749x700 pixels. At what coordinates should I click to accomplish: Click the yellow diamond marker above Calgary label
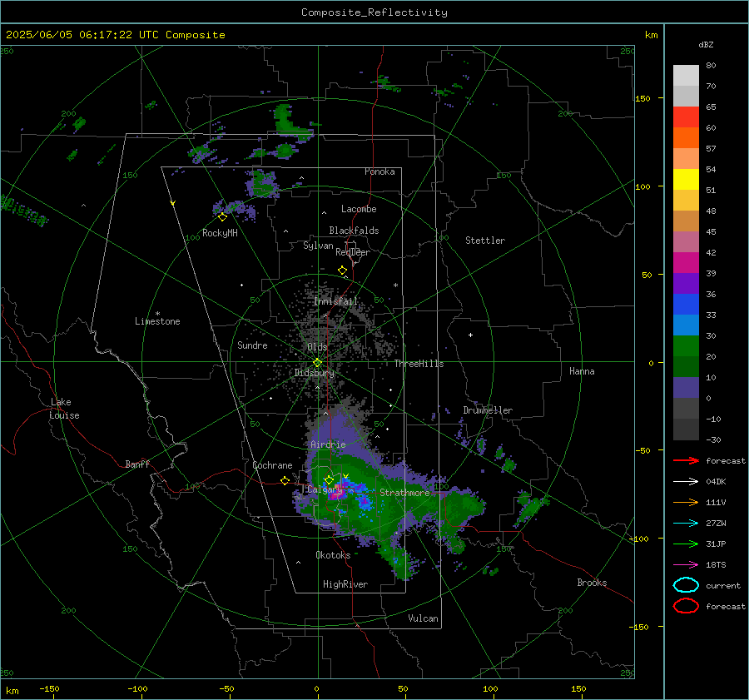click(329, 479)
